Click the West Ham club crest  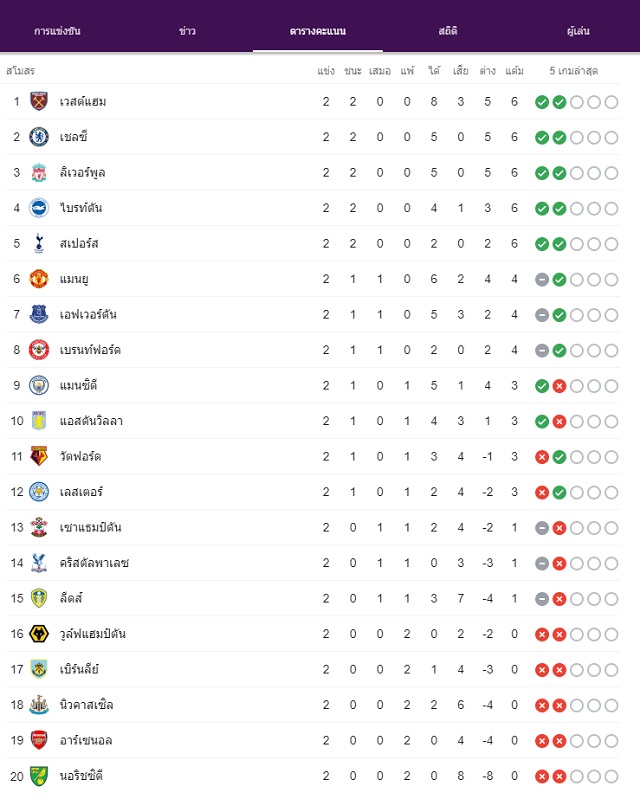(x=39, y=101)
